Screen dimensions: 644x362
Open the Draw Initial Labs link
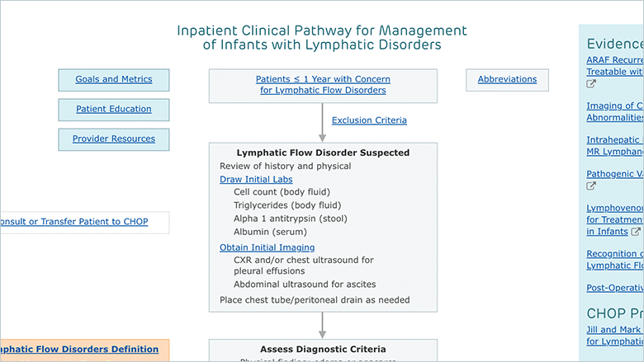point(256,179)
